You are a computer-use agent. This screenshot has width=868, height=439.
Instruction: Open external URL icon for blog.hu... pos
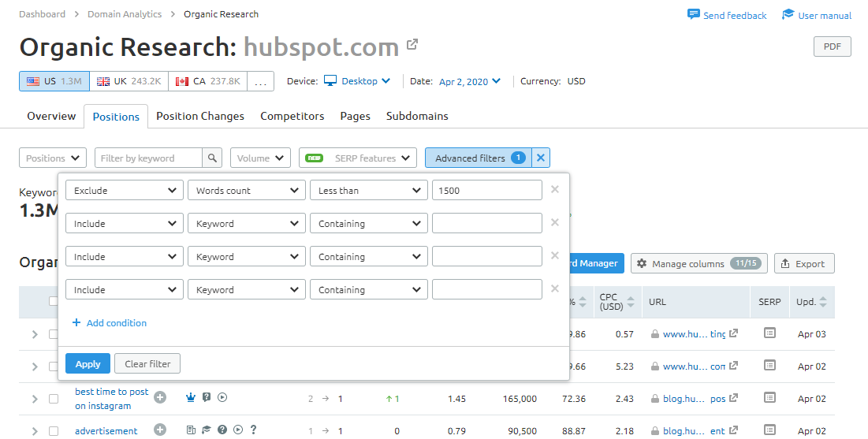(733, 397)
